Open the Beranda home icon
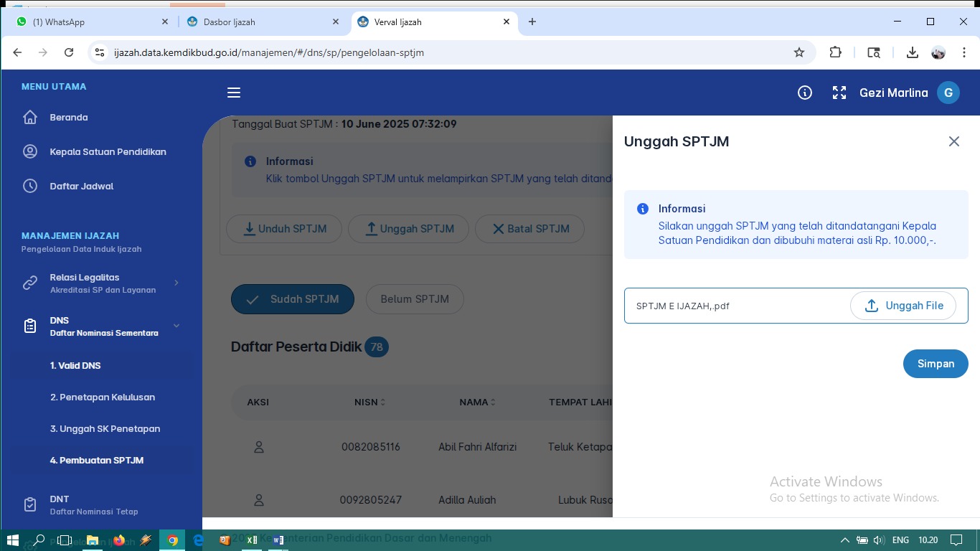The width and height of the screenshot is (980, 551). (x=30, y=117)
